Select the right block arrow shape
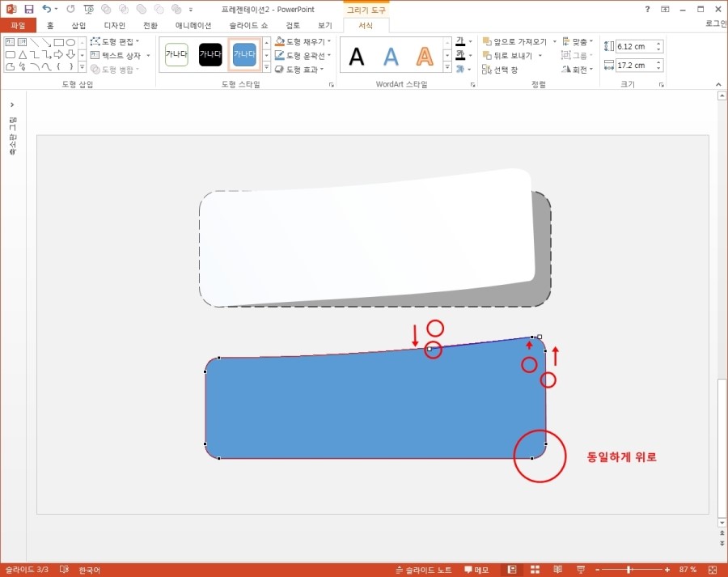Viewport: 728px width, 577px height. click(58, 55)
